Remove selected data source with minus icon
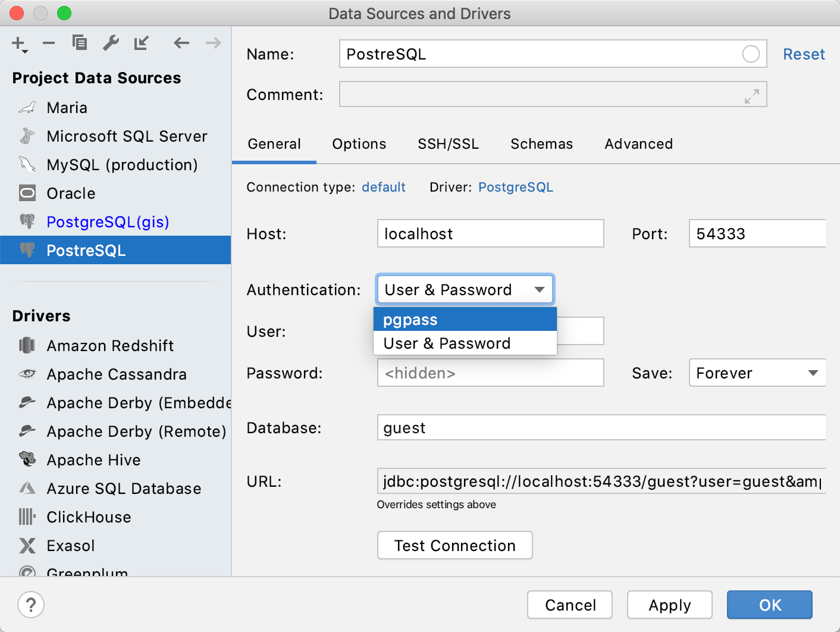This screenshot has height=632, width=840. click(x=49, y=43)
